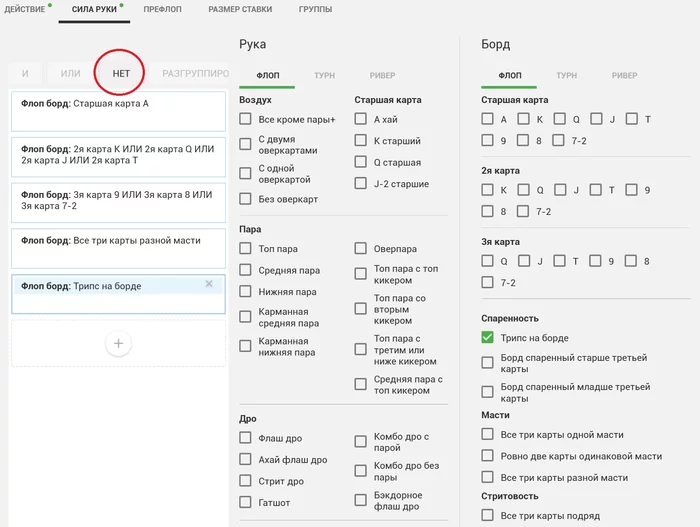
Task: Open the 'Префлоп' tab
Action: [162, 8]
